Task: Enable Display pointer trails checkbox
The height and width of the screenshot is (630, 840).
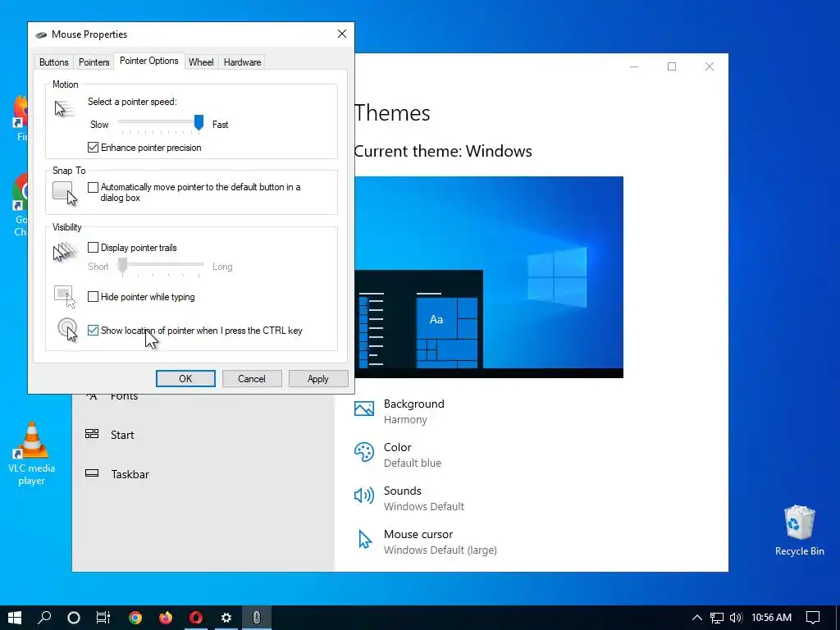Action: coord(94,248)
